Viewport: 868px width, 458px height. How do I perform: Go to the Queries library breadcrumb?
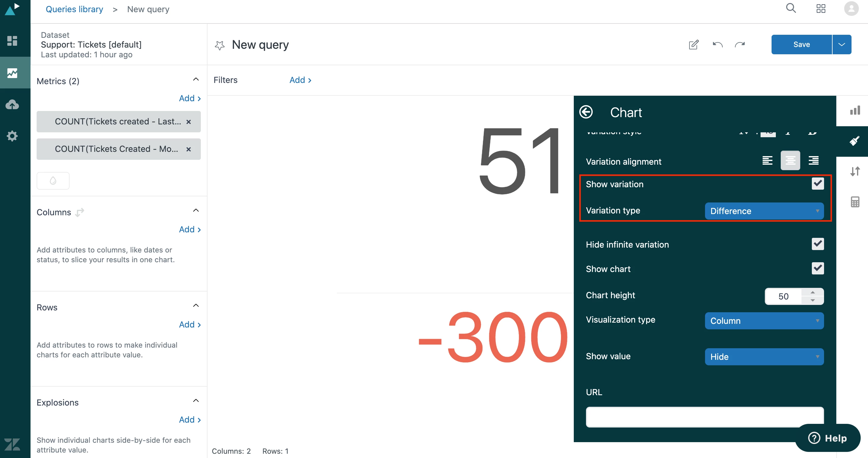[74, 9]
